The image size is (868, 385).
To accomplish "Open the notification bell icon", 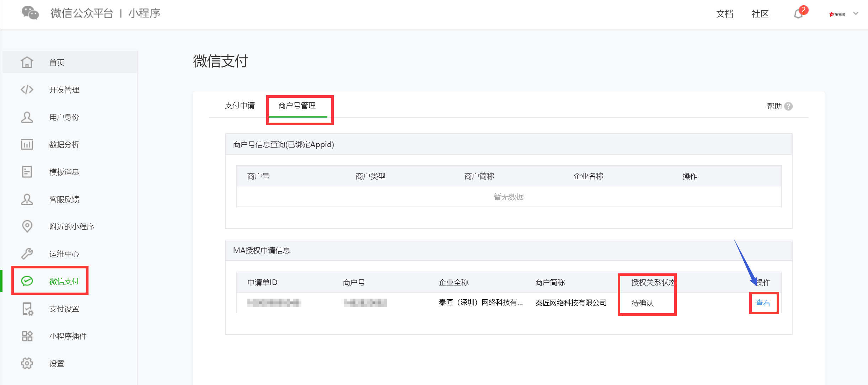I will pyautogui.click(x=798, y=14).
